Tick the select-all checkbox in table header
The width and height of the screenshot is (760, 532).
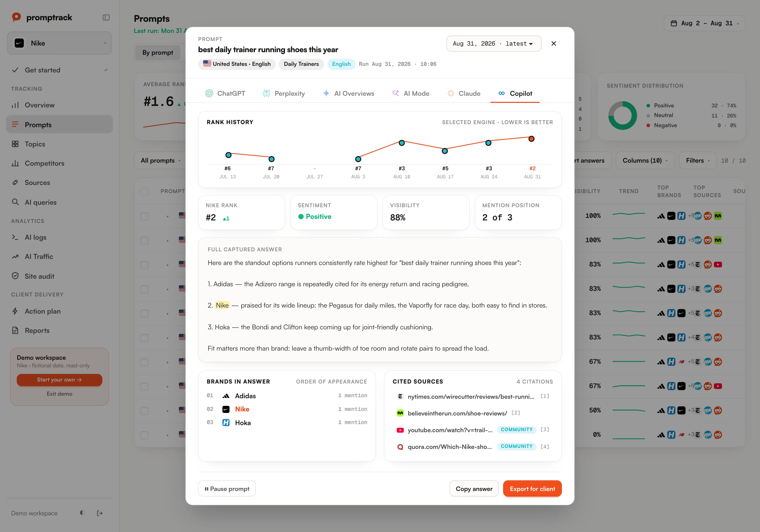click(x=144, y=191)
